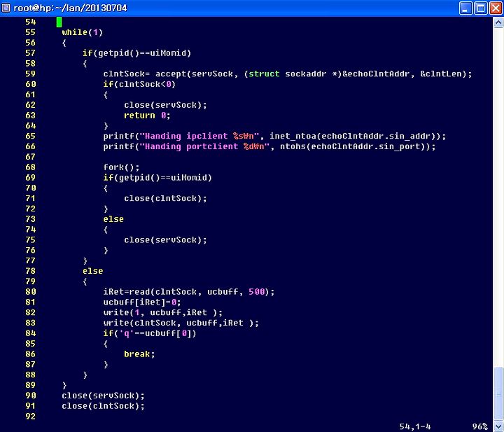Click the '96%' file position indicator
The image size is (504, 432).
click(480, 426)
